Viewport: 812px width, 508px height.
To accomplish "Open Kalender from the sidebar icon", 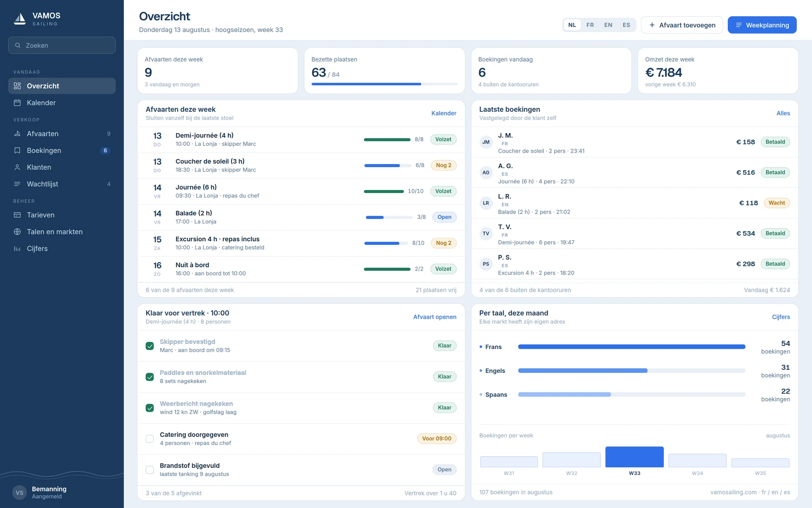I will pyautogui.click(x=17, y=103).
